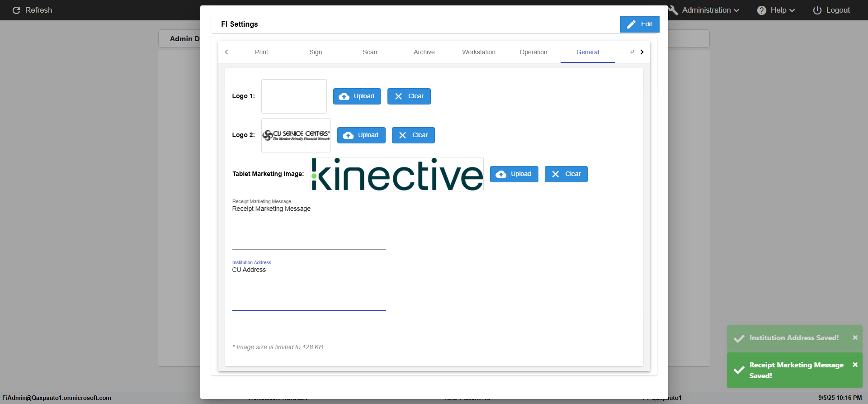Image resolution: width=868 pixels, height=404 pixels.
Task: Switch to the Print tab
Action: point(261,52)
